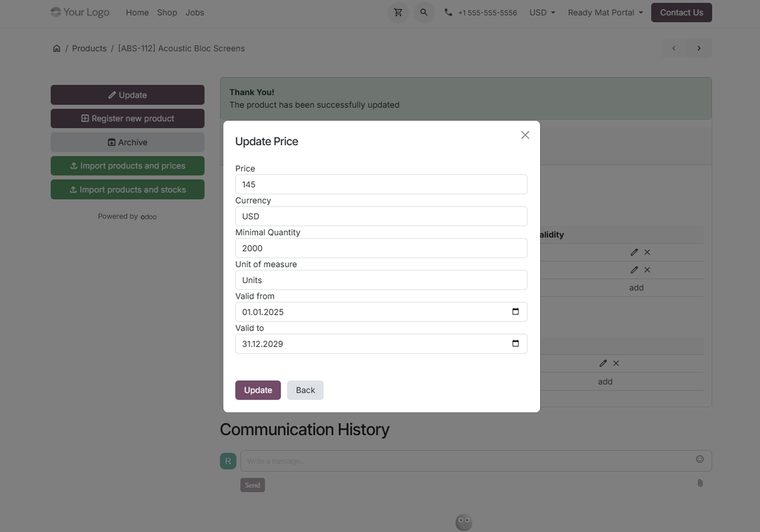This screenshot has width=760, height=532.
Task: Go to next product arrow
Action: [x=699, y=48]
